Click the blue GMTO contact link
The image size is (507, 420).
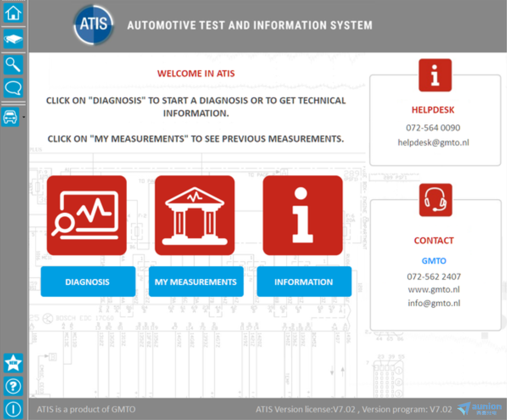pyautogui.click(x=434, y=261)
